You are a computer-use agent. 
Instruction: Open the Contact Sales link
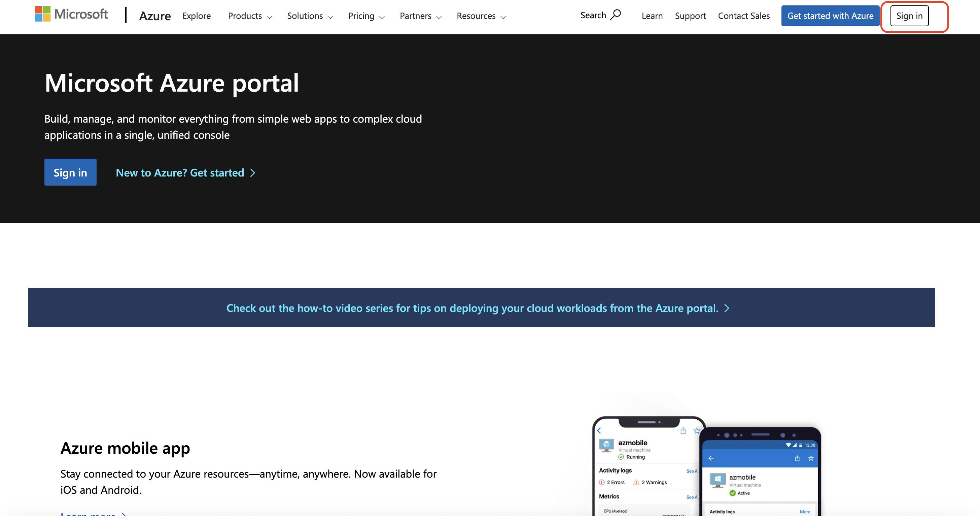tap(744, 16)
